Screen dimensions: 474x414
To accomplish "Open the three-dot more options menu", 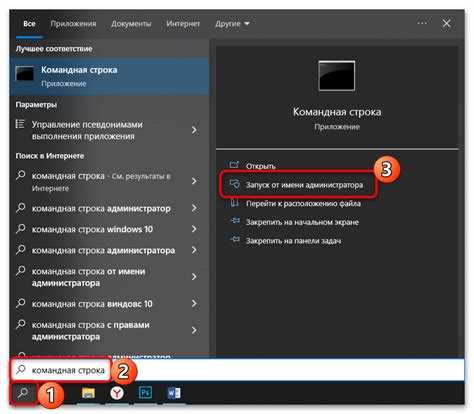I will [x=422, y=23].
